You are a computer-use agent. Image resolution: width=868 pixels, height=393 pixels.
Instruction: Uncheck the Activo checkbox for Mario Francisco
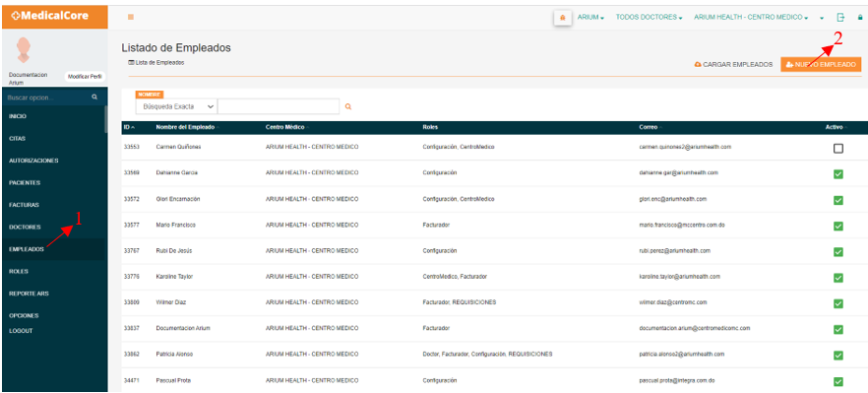[x=838, y=226]
